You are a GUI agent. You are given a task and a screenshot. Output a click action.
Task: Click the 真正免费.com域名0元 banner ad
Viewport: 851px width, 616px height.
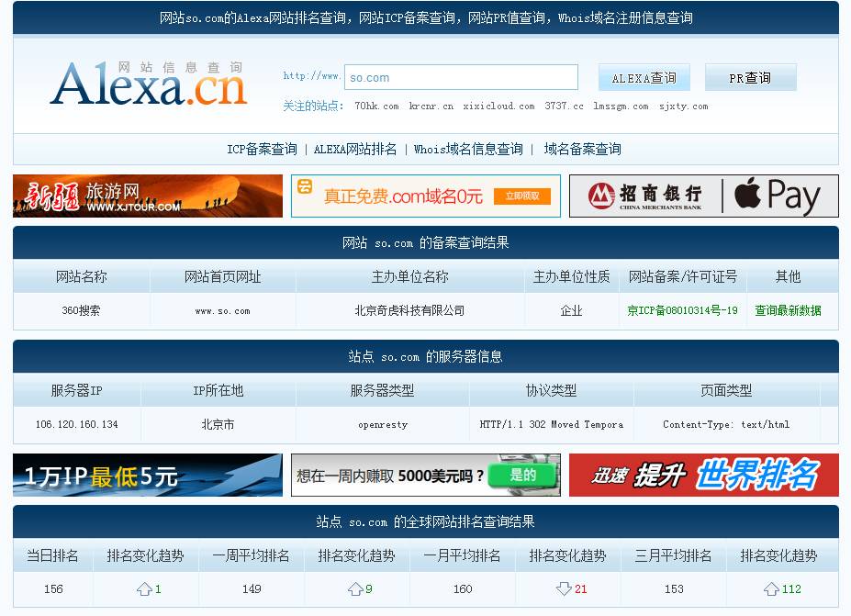426,196
